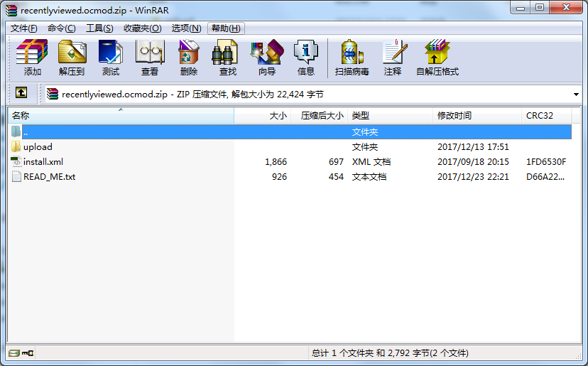Click the WinRAR title bar icon
The image size is (588, 366).
pos(11,10)
